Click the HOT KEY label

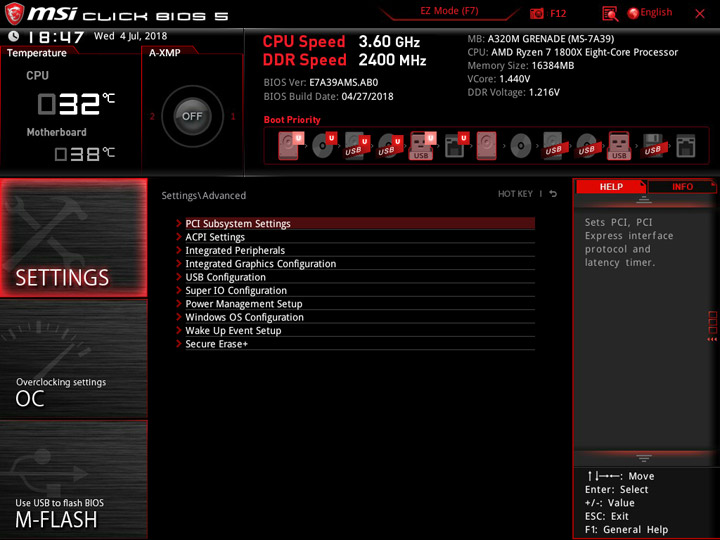tap(515, 194)
